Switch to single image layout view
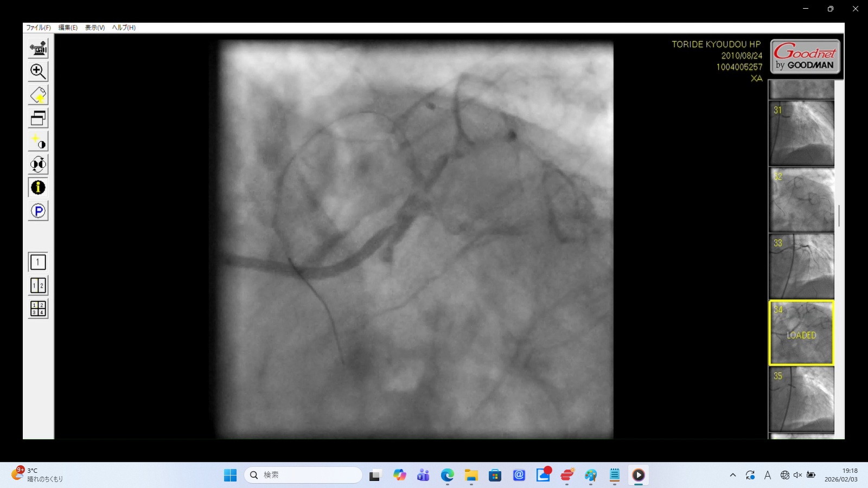 (x=38, y=262)
